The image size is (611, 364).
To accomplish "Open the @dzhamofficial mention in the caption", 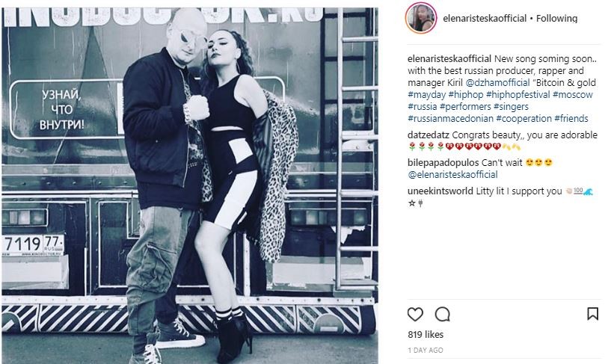I will pyautogui.click(x=497, y=82).
